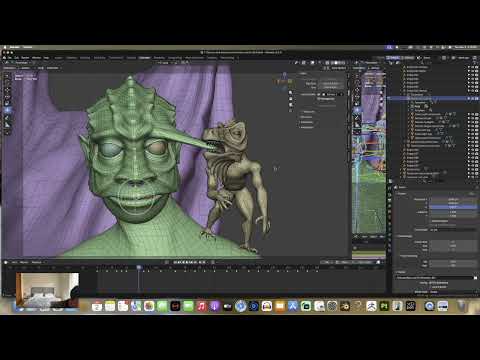Screen dimensions: 480x360
Task: Select the highlighted active tool in the right viewport toolbar
Action: pyautogui.click(x=357, y=110)
